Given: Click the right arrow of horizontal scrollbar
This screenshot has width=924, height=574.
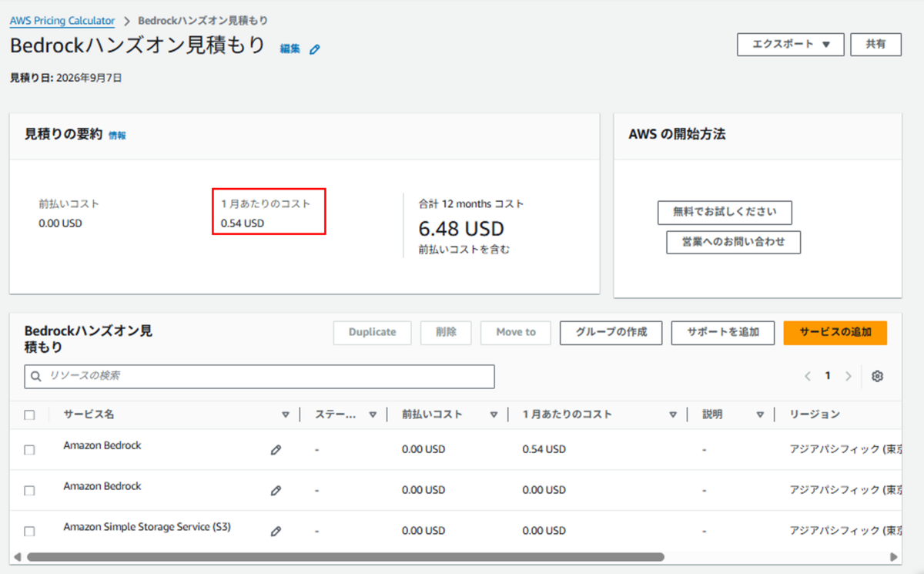Looking at the screenshot, I should coord(893,556).
